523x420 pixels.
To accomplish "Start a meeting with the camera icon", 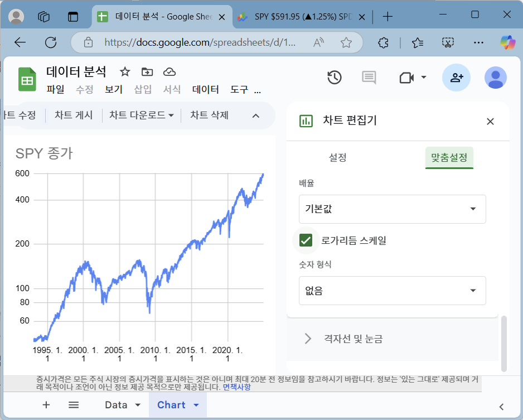I will (406, 78).
